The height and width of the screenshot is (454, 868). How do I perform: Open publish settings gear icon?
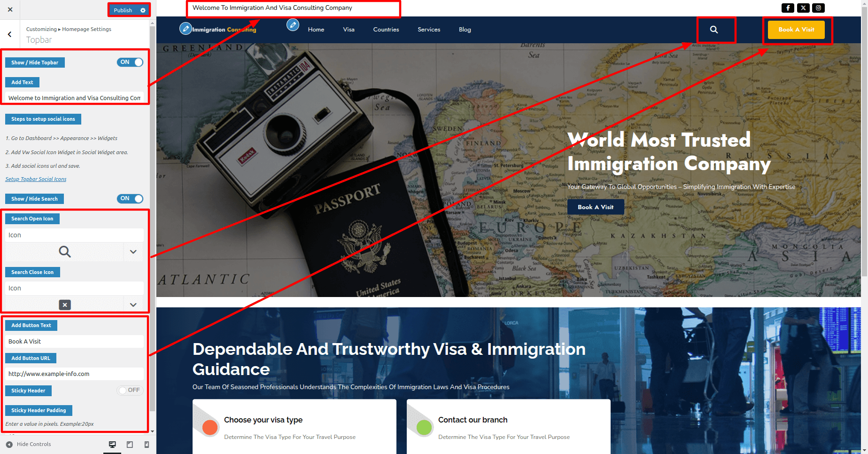coord(143,10)
